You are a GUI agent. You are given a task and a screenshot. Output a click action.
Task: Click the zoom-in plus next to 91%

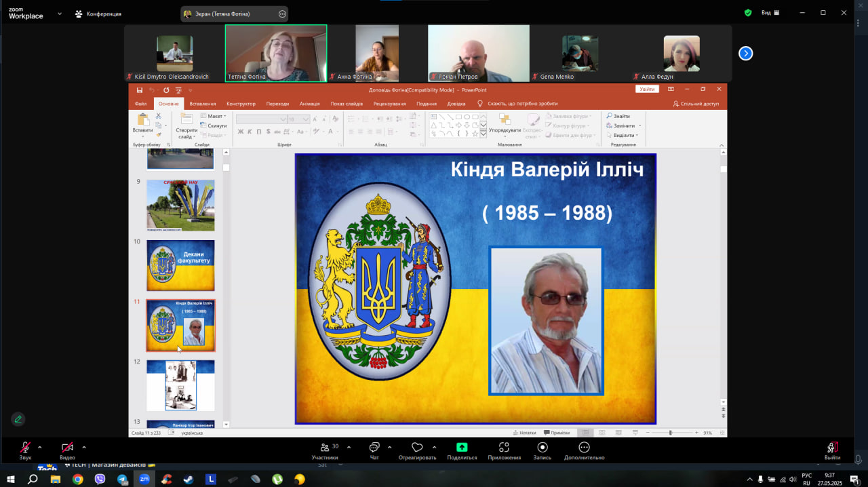(696, 433)
